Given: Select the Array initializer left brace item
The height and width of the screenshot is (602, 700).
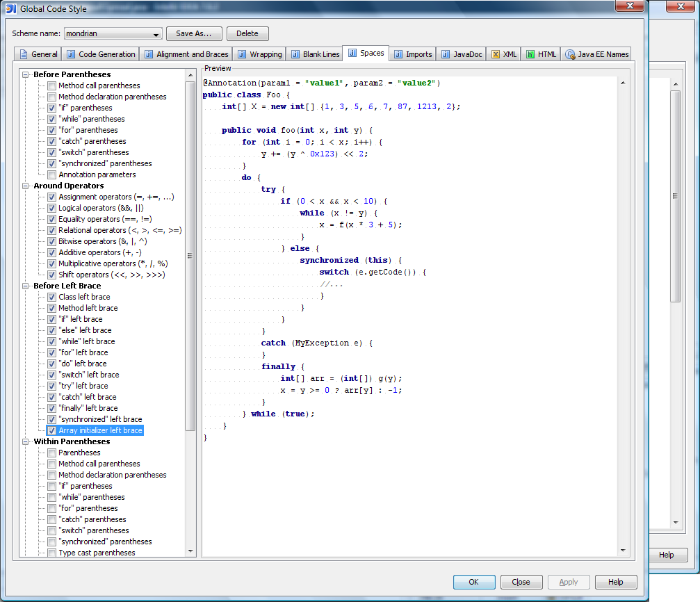Looking at the screenshot, I should 100,430.
